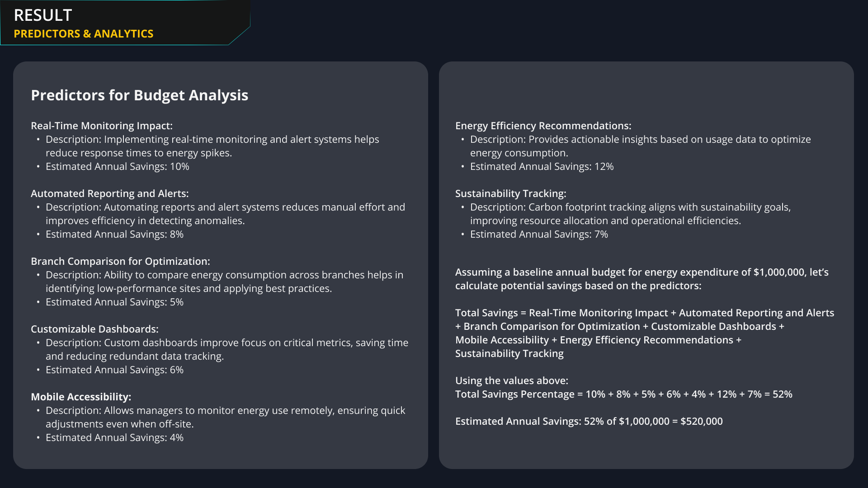Click Branch Comparison for Optimization heading
The width and height of the screenshot is (868, 488).
point(120,261)
